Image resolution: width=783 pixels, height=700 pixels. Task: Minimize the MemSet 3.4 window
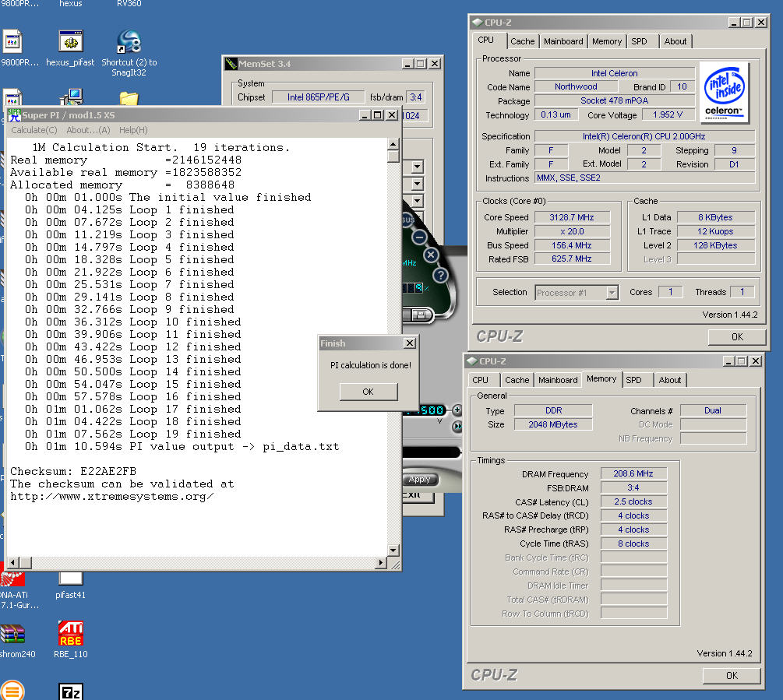(407, 64)
